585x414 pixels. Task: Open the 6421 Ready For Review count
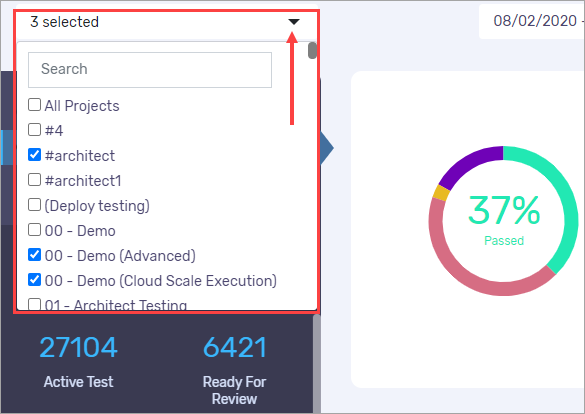tap(235, 347)
